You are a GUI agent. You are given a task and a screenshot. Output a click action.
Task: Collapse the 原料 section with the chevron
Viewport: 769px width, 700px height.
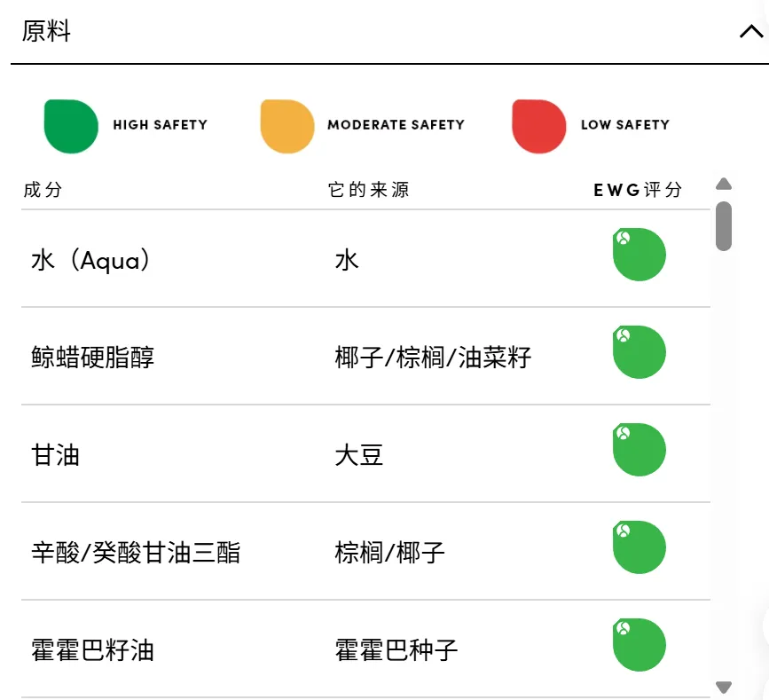click(x=749, y=31)
